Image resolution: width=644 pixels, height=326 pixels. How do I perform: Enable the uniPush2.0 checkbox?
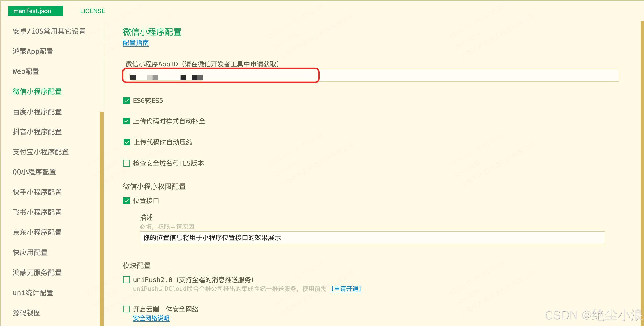click(126, 279)
